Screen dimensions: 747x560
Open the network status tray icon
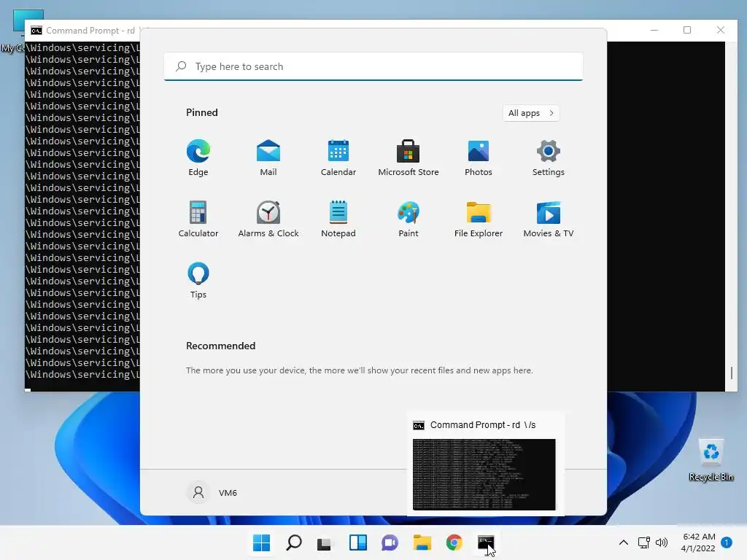click(643, 542)
